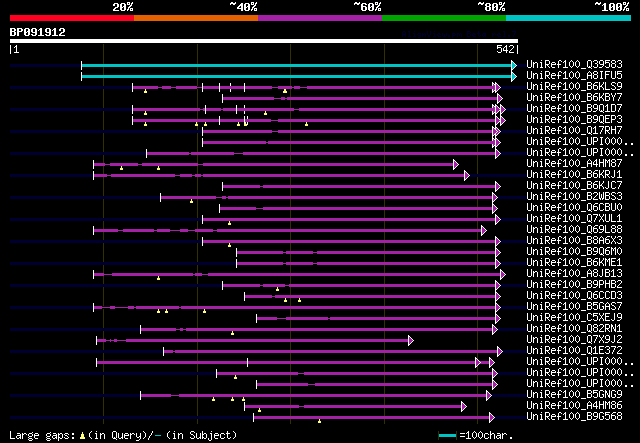Click the UniRef100_A4HM87 label
The height and width of the screenshot is (443, 640).
(574, 164)
